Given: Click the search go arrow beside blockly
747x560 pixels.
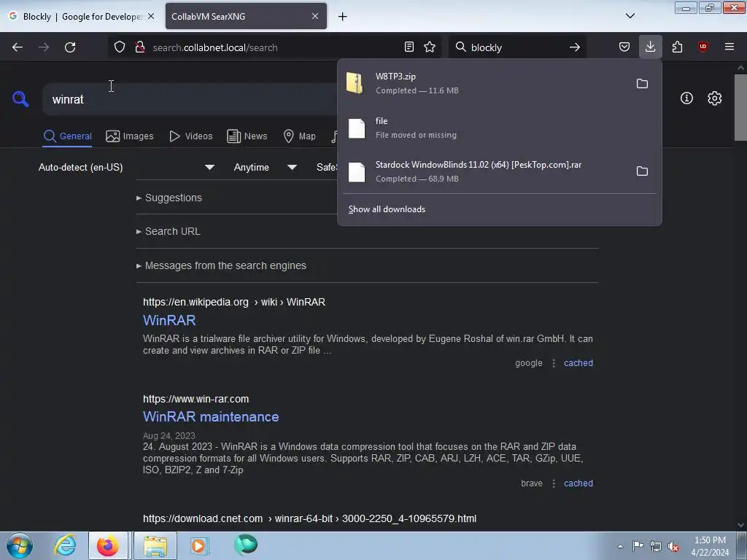Looking at the screenshot, I should coord(575,47).
